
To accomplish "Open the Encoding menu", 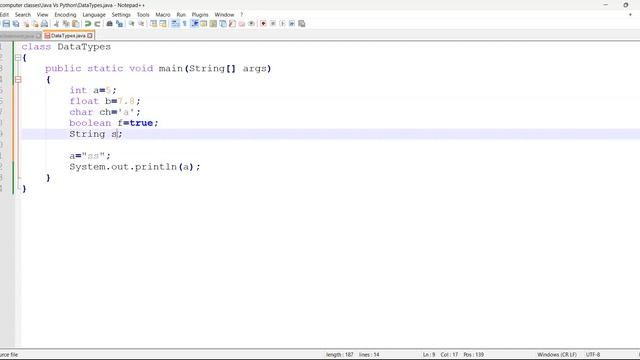I will pos(65,15).
